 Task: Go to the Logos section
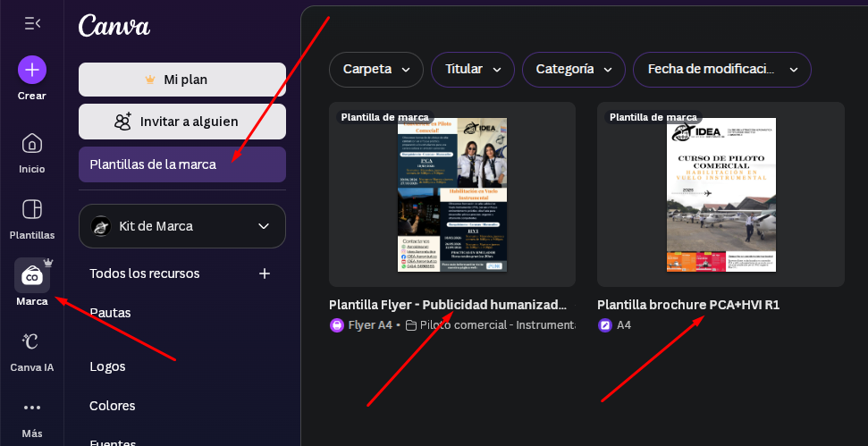[107, 366]
